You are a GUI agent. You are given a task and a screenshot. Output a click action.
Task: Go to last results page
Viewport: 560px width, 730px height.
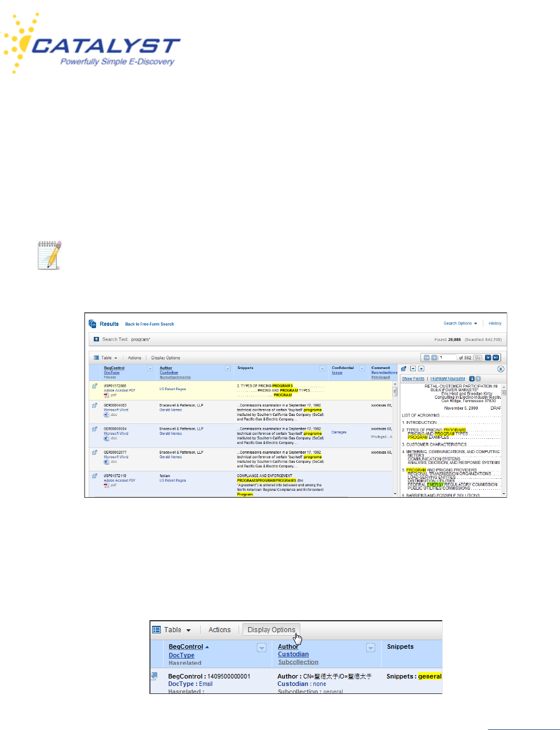click(x=496, y=358)
